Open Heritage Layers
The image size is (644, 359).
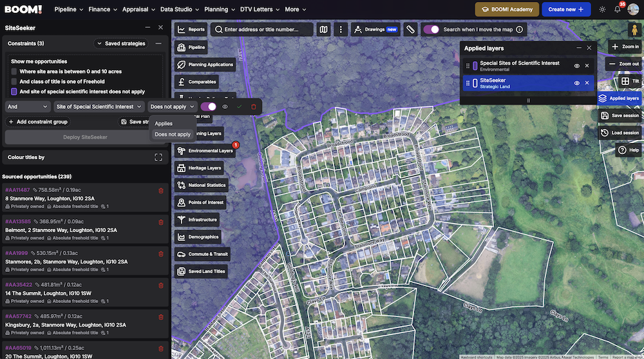tap(200, 168)
